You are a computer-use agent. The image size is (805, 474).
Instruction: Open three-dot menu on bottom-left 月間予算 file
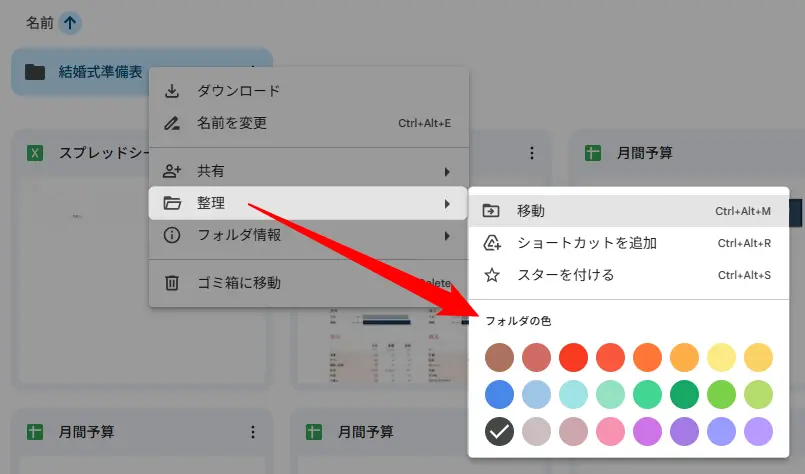point(253,432)
